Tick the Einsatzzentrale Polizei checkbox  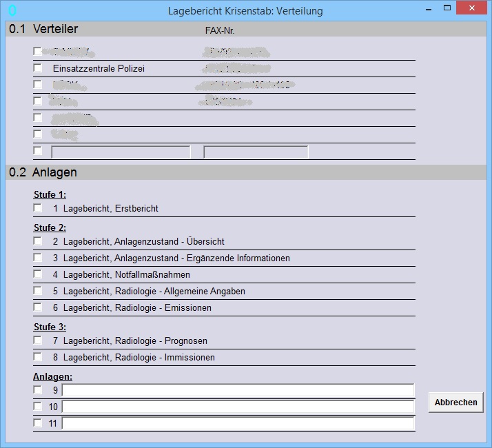tap(38, 68)
